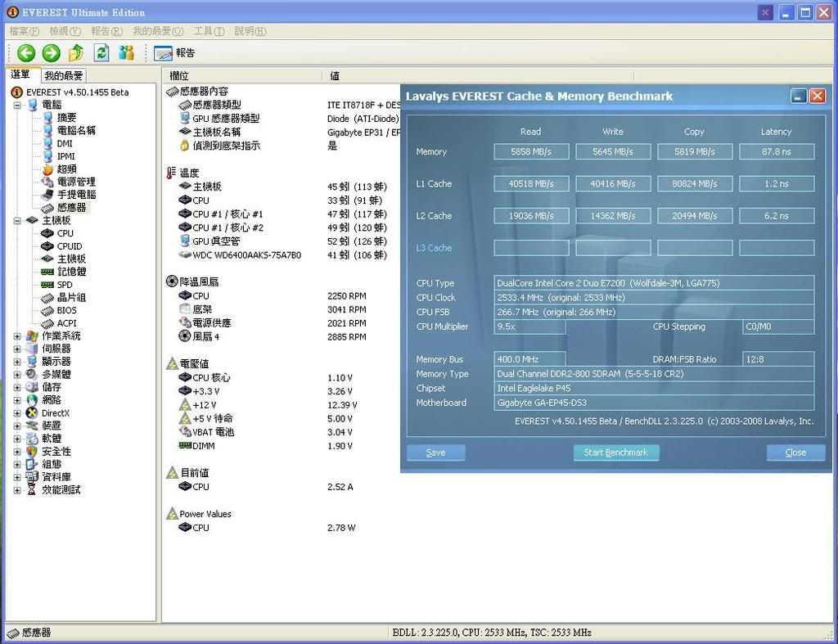Expand the DirectX tree node
This screenshot has height=644, width=838.
coord(17,413)
